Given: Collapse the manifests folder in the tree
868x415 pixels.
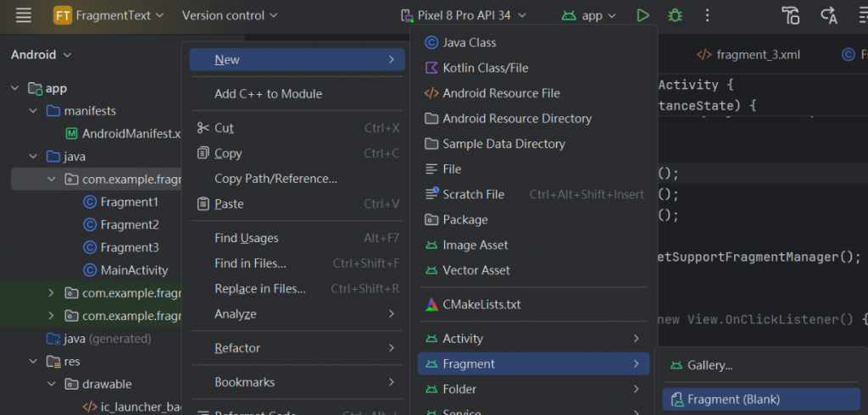Looking at the screenshot, I should click(x=33, y=111).
